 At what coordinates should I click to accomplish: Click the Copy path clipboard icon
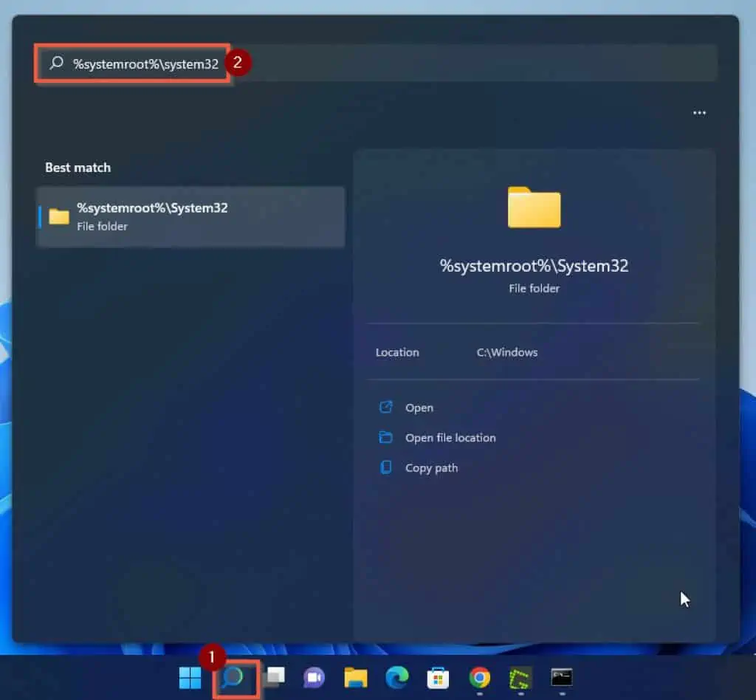click(385, 467)
